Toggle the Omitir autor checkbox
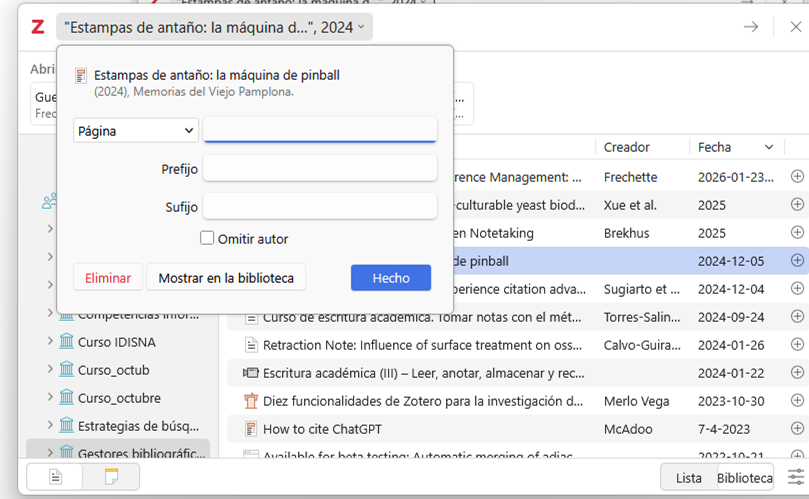Screen dimensions: 809x499 [207, 238]
